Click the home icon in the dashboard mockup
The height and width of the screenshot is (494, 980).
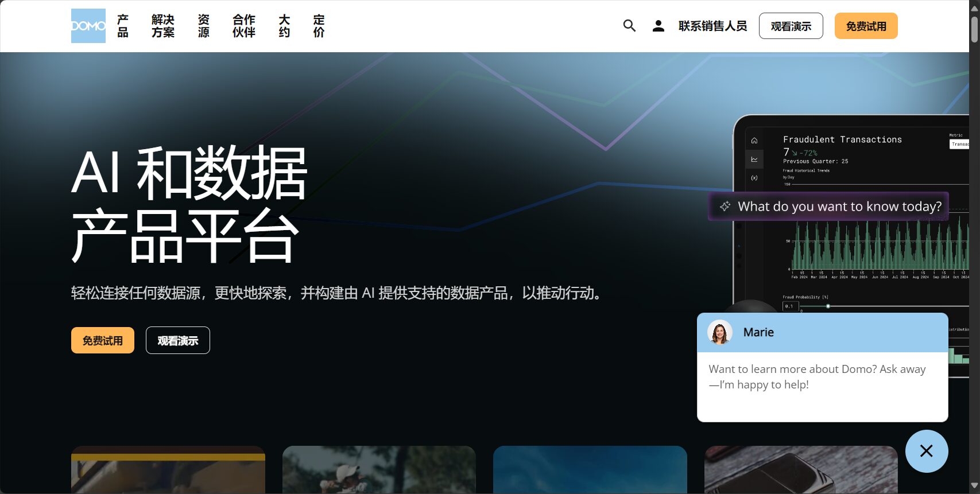pyautogui.click(x=754, y=141)
